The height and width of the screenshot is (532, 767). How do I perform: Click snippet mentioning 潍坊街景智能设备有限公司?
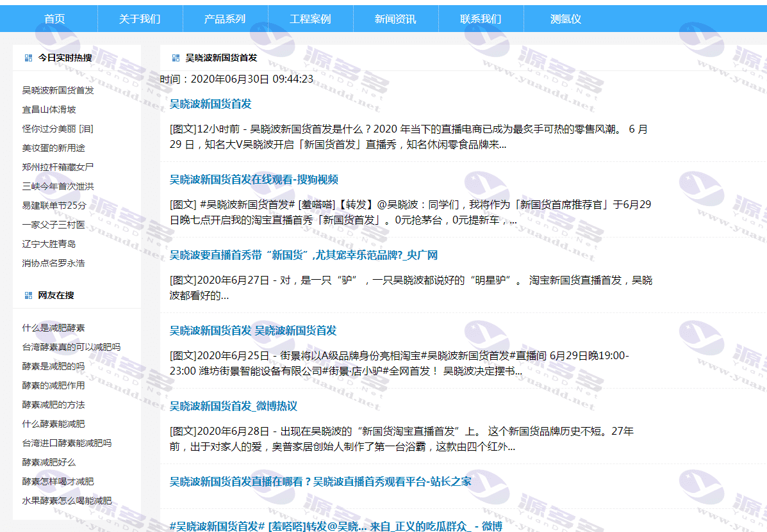tap(399, 364)
